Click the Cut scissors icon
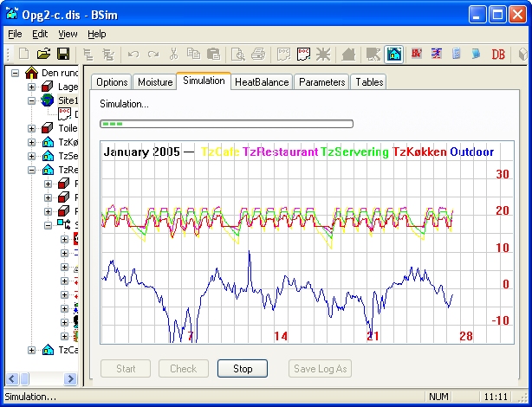 point(173,54)
